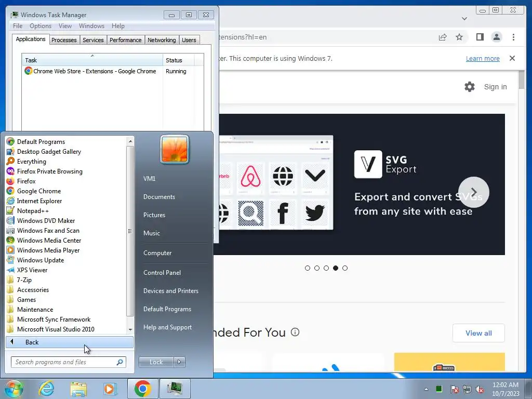Select the third carousel dot

326,268
